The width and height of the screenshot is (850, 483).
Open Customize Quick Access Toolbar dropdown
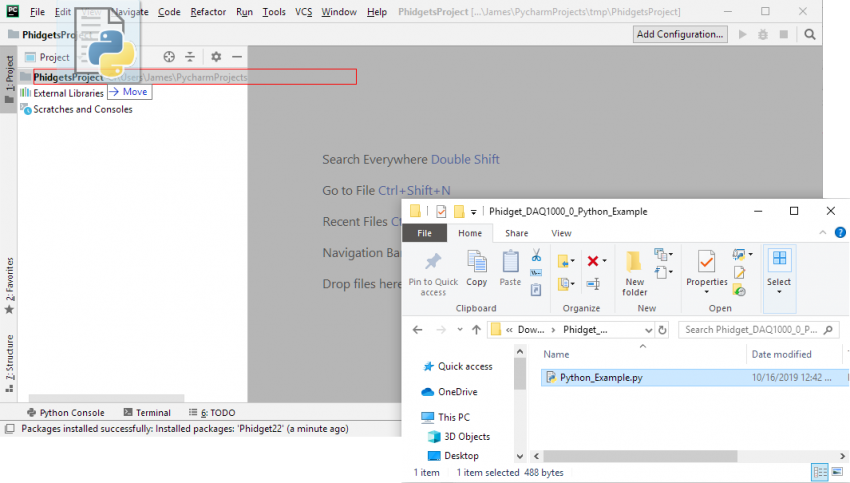tap(473, 212)
